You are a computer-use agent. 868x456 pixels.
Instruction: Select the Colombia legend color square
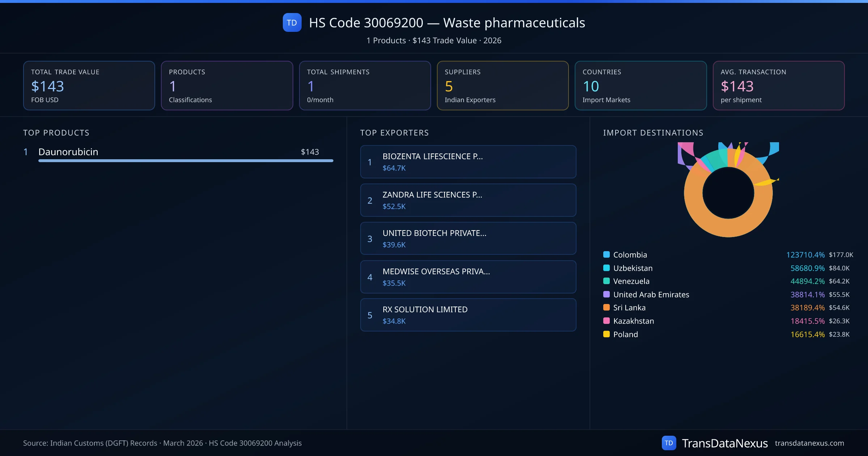tap(606, 254)
